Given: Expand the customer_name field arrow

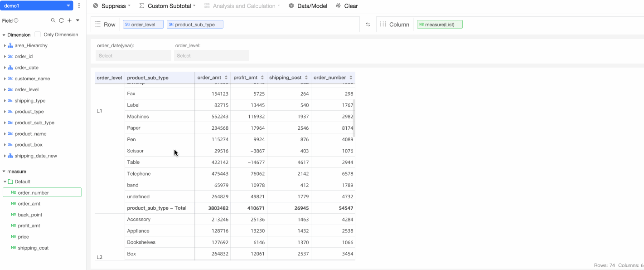Looking at the screenshot, I should pyautogui.click(x=5, y=79).
